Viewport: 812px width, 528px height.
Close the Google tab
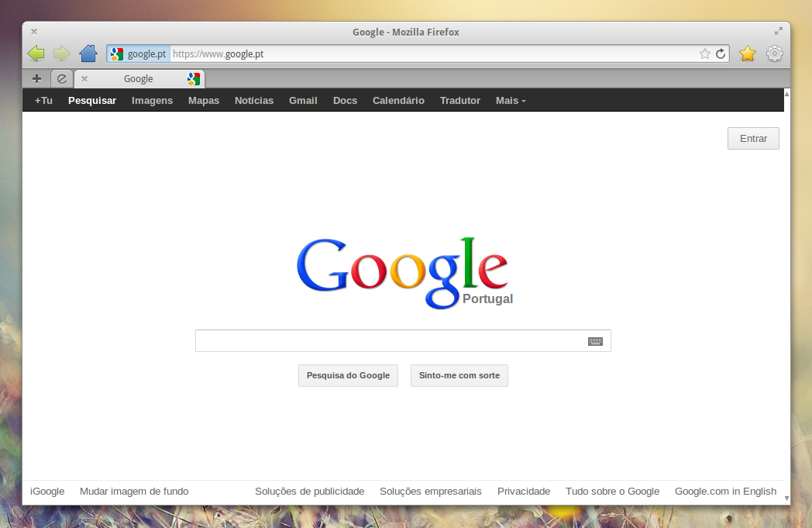click(x=84, y=79)
